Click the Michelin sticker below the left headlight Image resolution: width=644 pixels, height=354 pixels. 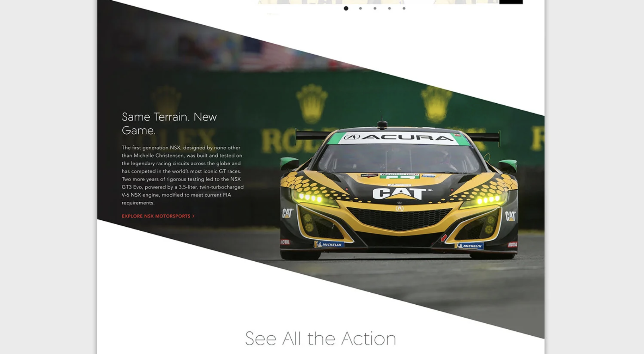tap(329, 244)
